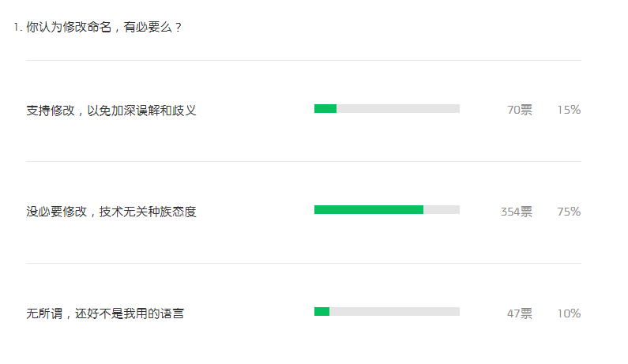
Task: Select the option "支持修改，以免加深误解和歧义"
Action: [111, 111]
